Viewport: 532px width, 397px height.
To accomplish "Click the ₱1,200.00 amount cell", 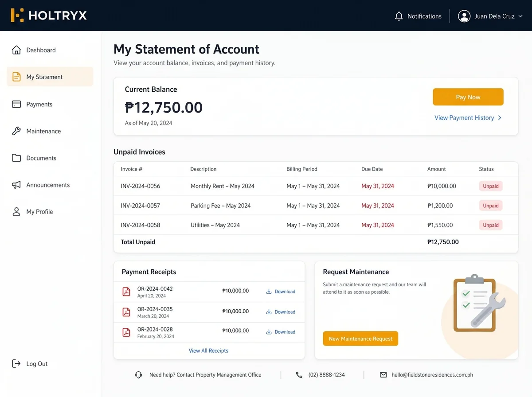I will coord(440,206).
